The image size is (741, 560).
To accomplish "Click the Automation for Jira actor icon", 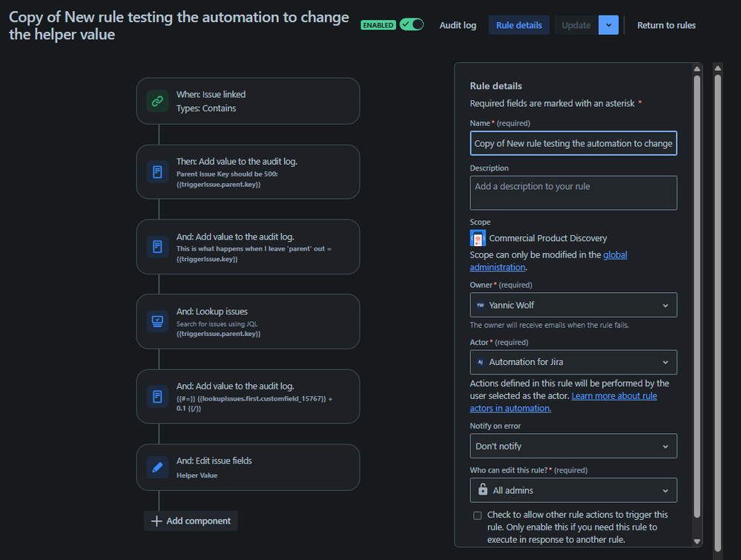I will pyautogui.click(x=481, y=362).
